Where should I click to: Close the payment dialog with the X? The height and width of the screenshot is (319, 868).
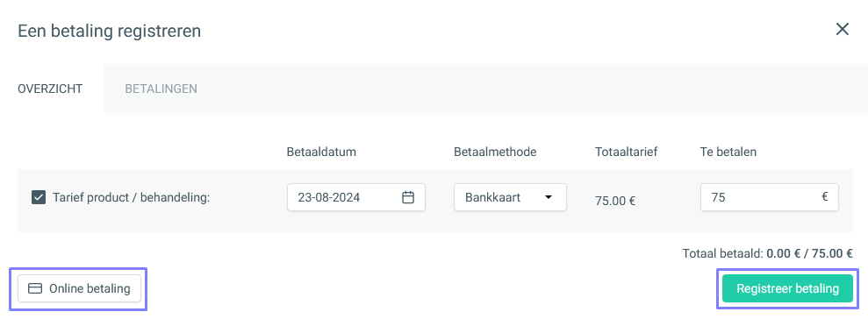(842, 29)
